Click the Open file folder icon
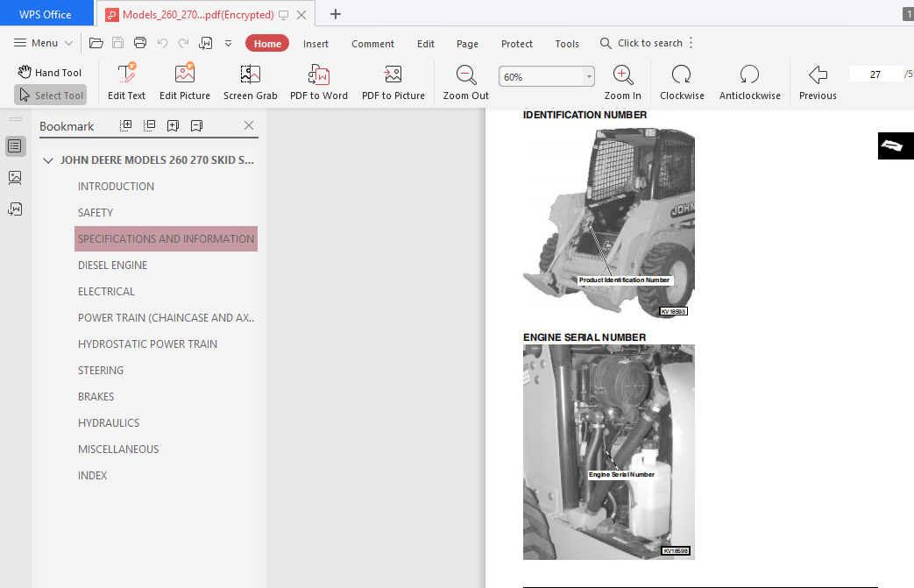Screen dimensions: 914x588 coord(96,43)
